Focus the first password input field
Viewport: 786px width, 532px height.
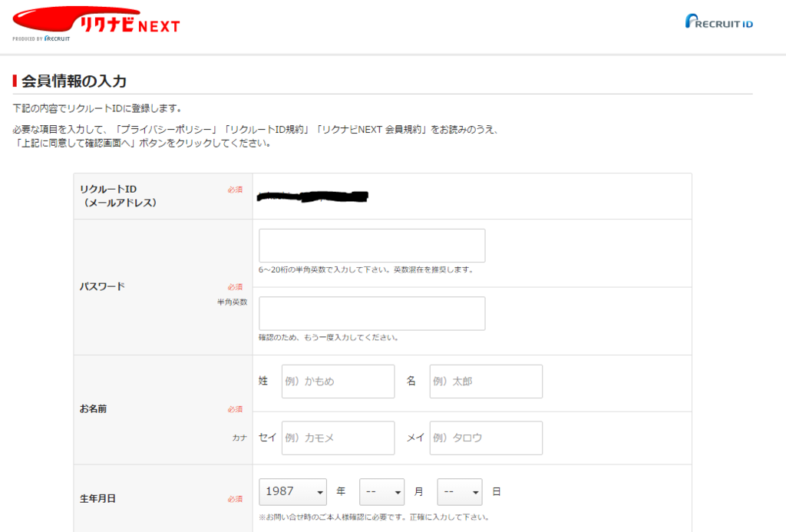point(372,246)
